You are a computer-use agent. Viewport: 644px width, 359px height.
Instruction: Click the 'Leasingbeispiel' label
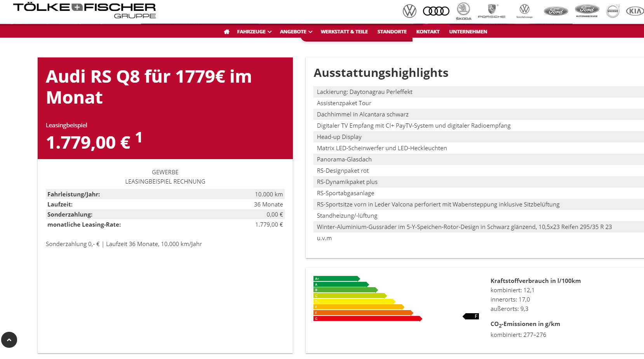tap(66, 125)
